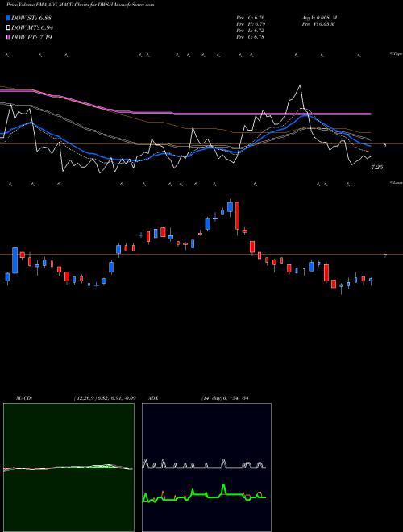Click the blue DOW ST legend swatch
The image size is (403, 532).
(8, 18)
